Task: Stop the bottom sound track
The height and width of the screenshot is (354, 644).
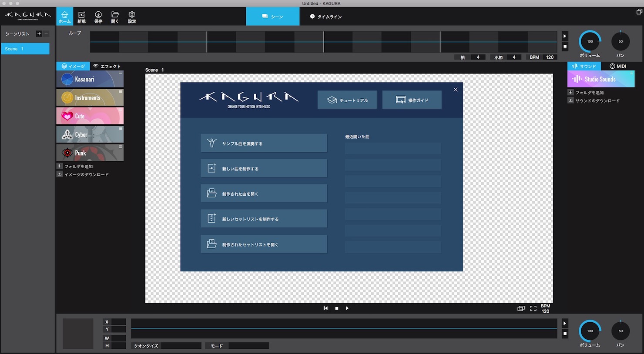Action: coord(565,334)
